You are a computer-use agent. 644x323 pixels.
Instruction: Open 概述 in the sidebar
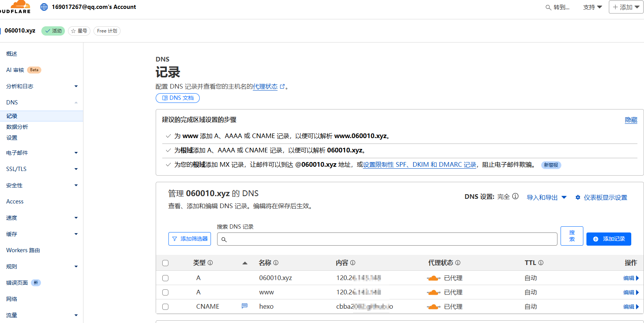12,54
